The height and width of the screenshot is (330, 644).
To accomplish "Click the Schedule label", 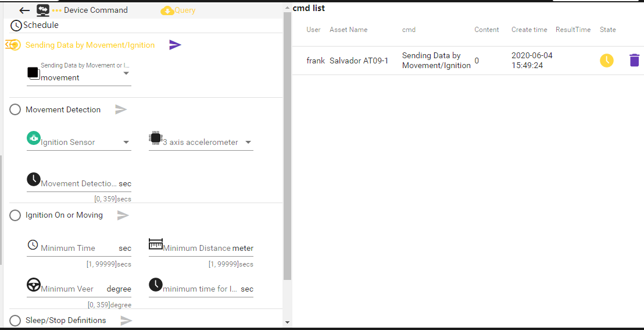I will point(41,25).
